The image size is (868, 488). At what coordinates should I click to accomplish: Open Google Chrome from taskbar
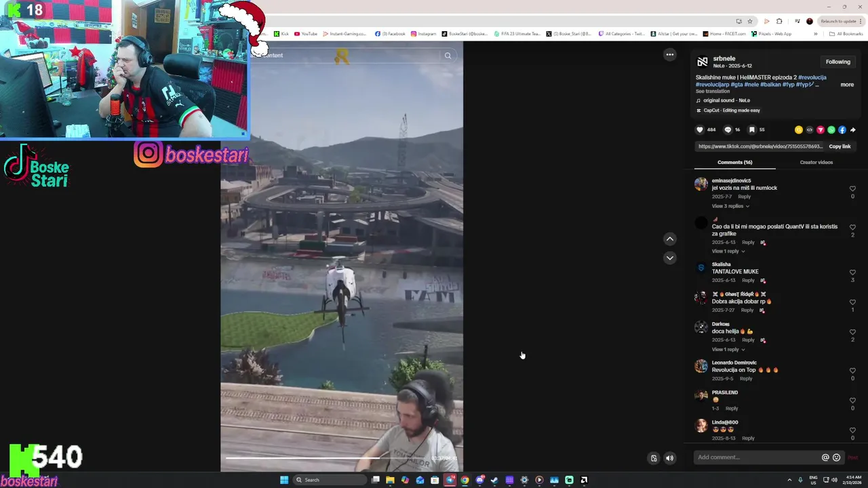tap(465, 480)
